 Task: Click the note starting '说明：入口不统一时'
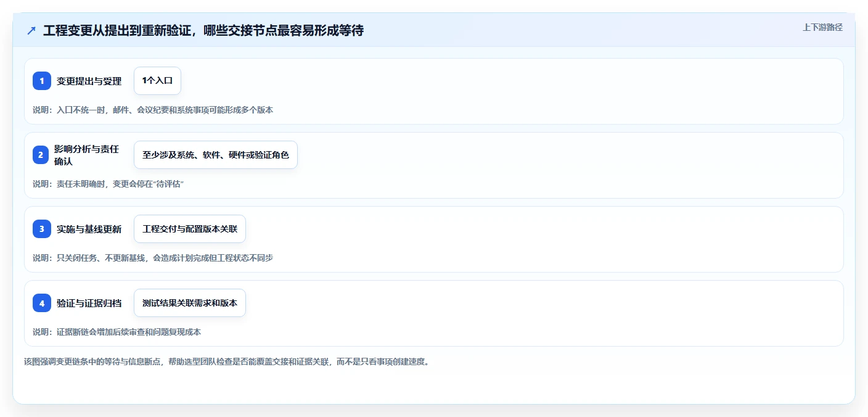click(153, 110)
